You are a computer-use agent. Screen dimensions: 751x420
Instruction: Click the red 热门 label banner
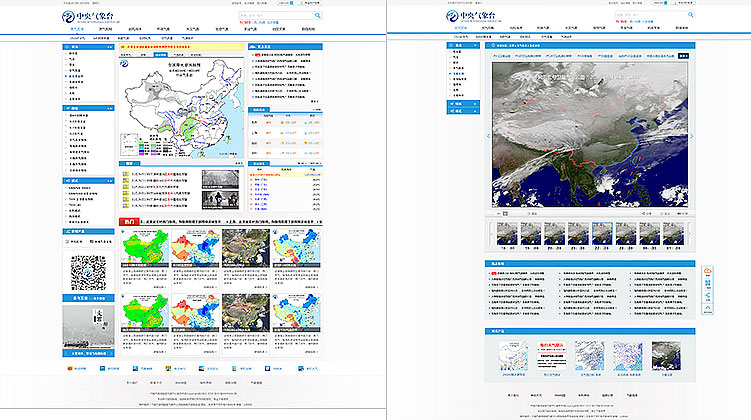(130, 221)
